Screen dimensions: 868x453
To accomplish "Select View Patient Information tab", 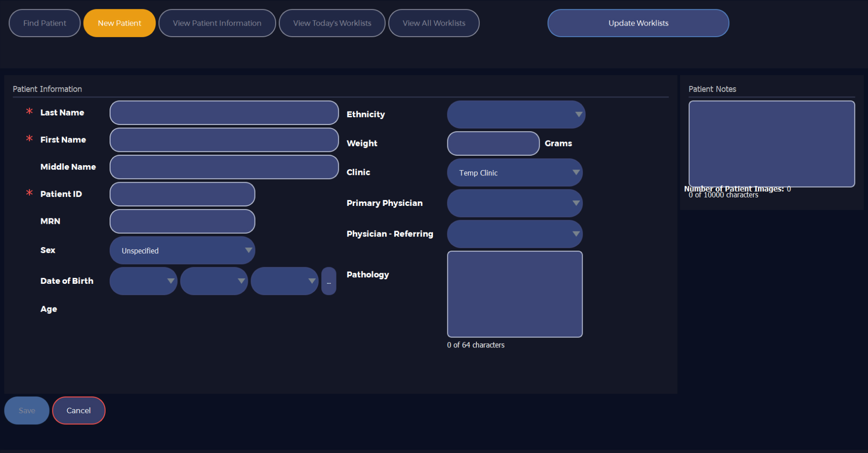I will pyautogui.click(x=217, y=23).
